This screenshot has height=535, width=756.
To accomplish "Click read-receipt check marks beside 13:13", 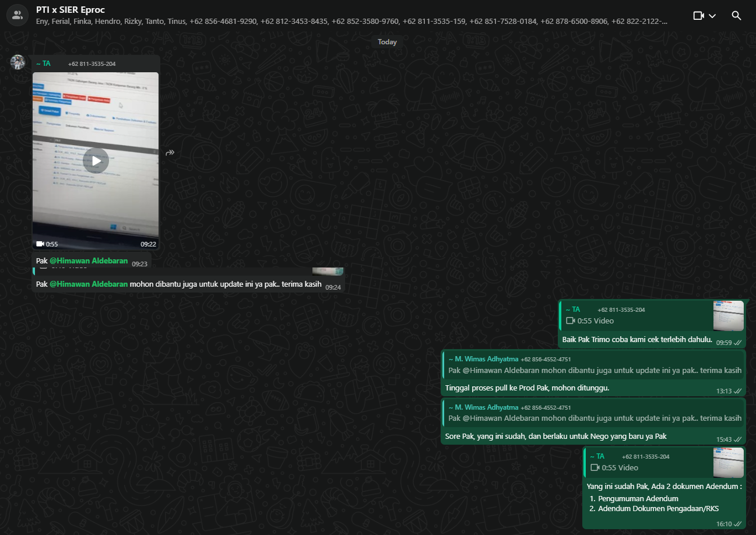I will click(738, 391).
